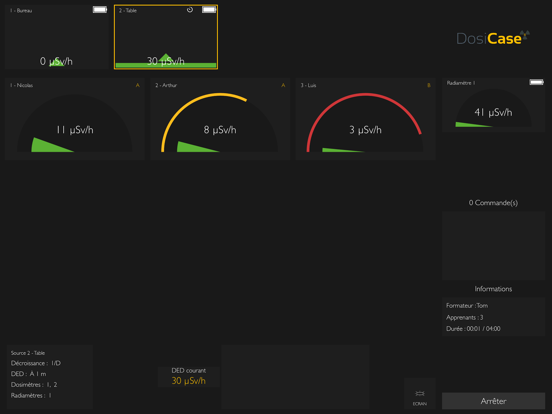Click the battery icon on Table card

click(209, 10)
